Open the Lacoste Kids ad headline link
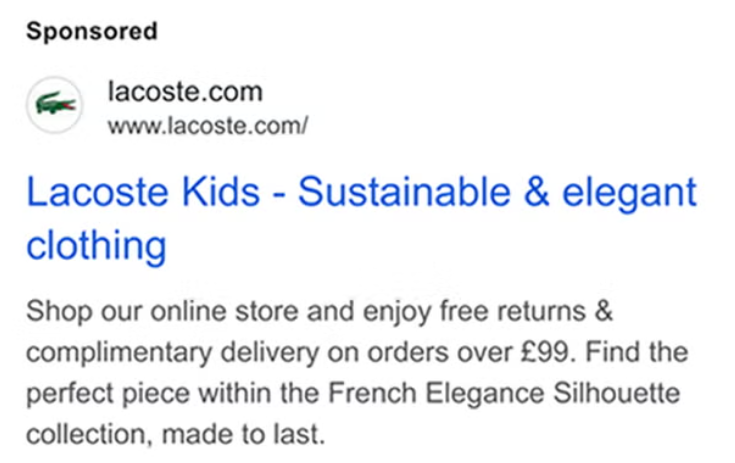735x463 pixels. click(360, 192)
